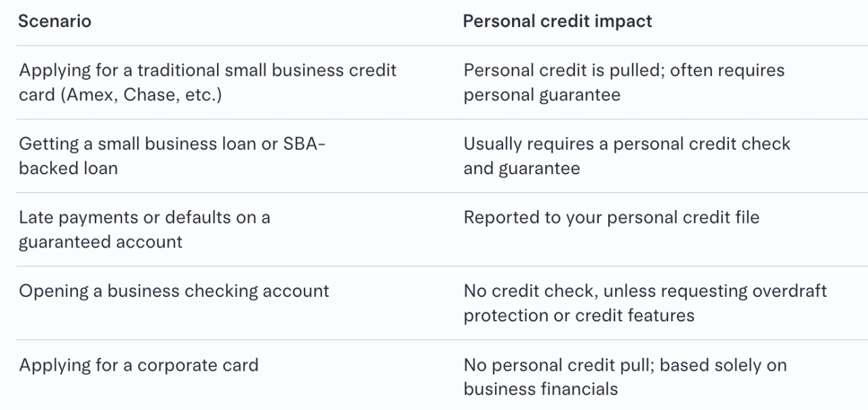
Task: Click "backed loan" text in second row
Action: (x=68, y=168)
